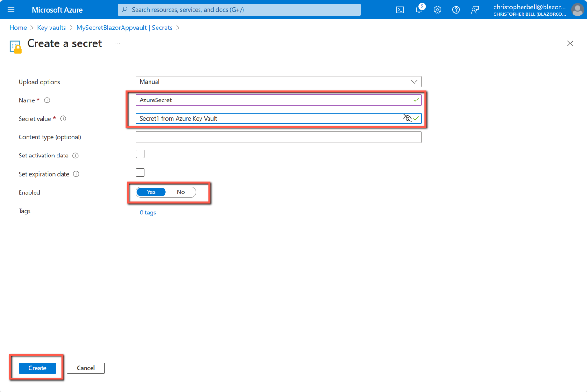Image resolution: width=587 pixels, height=392 pixels.
Task: Navigate to Home breadcrumb
Action: [x=18, y=28]
